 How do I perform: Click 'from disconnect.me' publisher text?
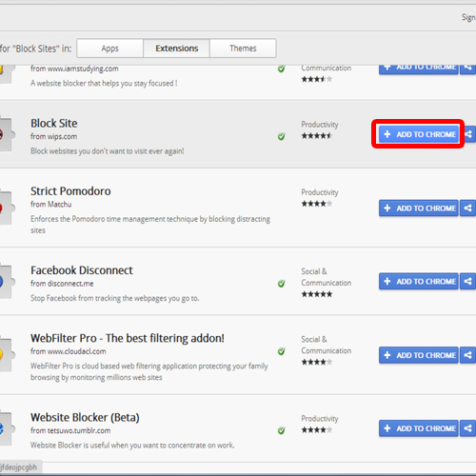pos(62,284)
